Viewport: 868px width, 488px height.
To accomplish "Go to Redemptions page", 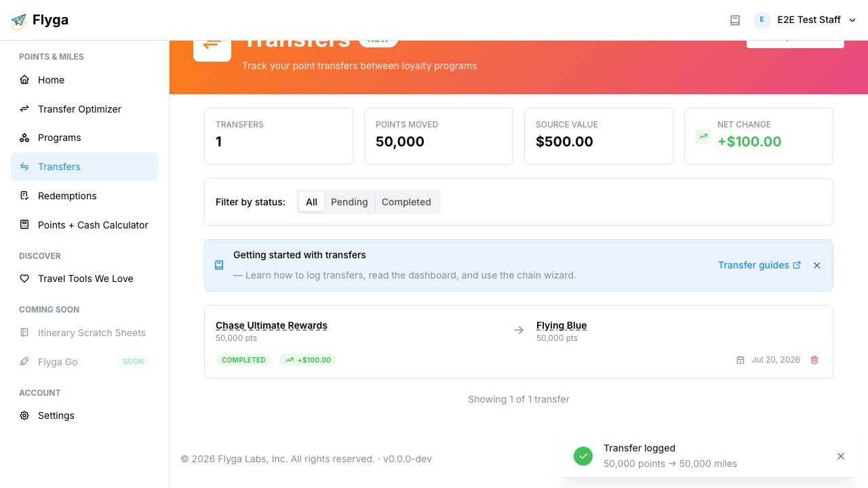I will [x=84, y=196].
